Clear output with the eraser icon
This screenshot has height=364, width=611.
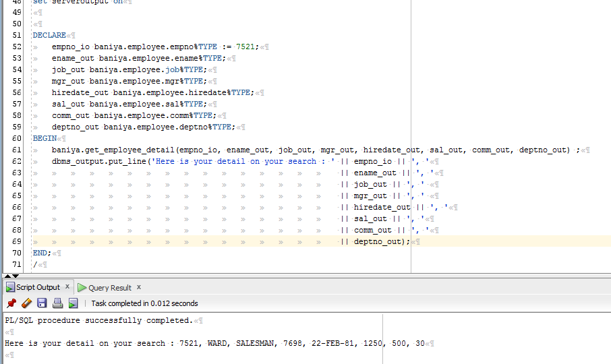[26, 303]
